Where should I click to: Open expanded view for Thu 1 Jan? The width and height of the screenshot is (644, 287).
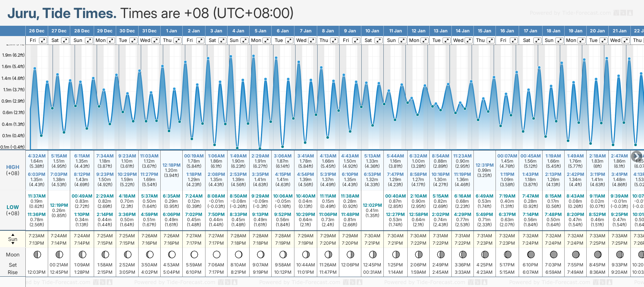click(177, 40)
